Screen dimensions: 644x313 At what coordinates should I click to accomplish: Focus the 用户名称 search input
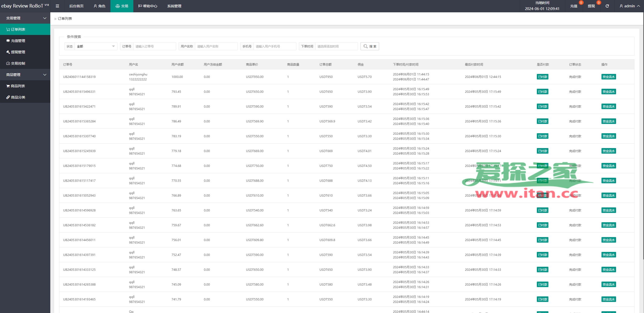coord(216,46)
